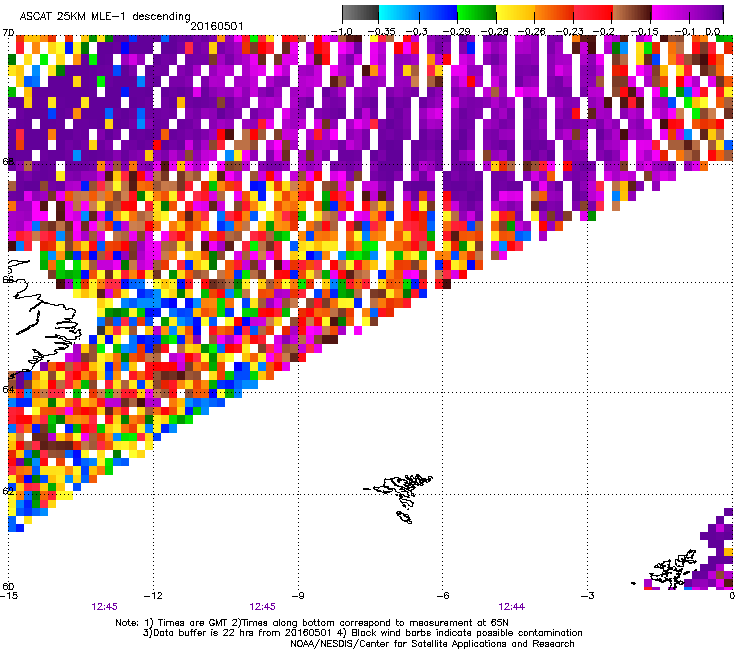The image size is (740, 650).
Task: Click the '-0.35' color bar label
Action: click(x=381, y=31)
